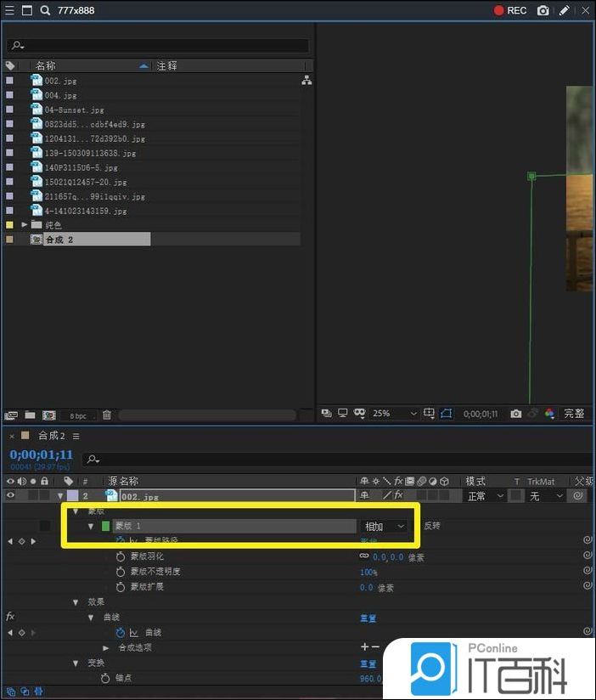Open the hamburger menu in the top bar
The height and width of the screenshot is (700, 596).
coord(8,10)
